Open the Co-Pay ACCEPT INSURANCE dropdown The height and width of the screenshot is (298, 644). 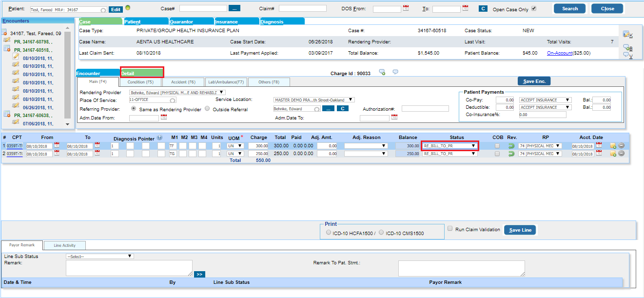(545, 100)
